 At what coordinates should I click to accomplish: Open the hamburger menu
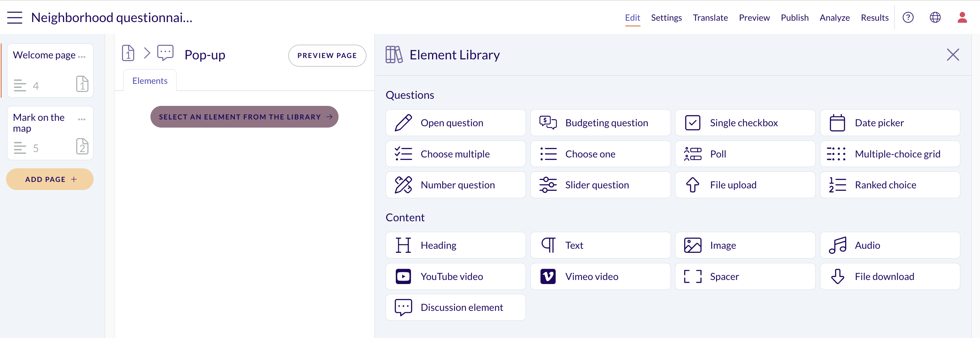tap(15, 18)
